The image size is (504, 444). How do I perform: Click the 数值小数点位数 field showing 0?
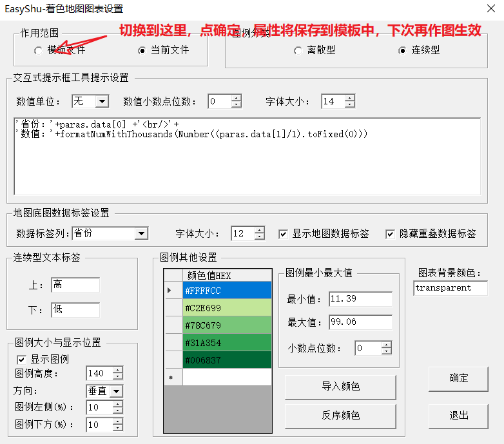tap(220, 102)
